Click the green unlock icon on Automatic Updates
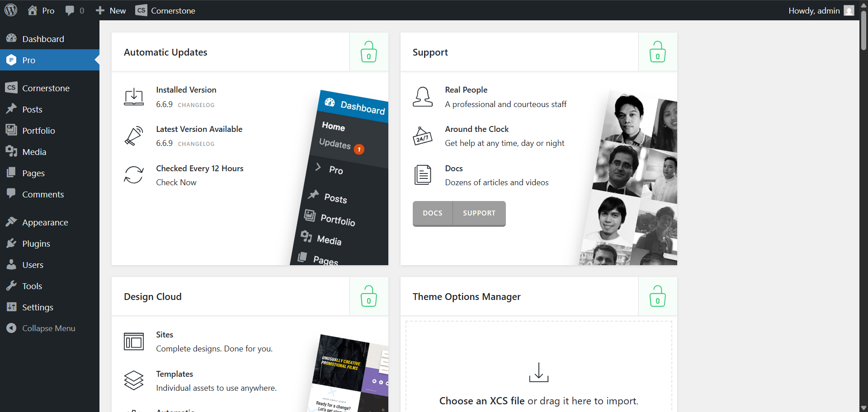Screen dimensions: 868x412 pyautogui.click(x=368, y=52)
